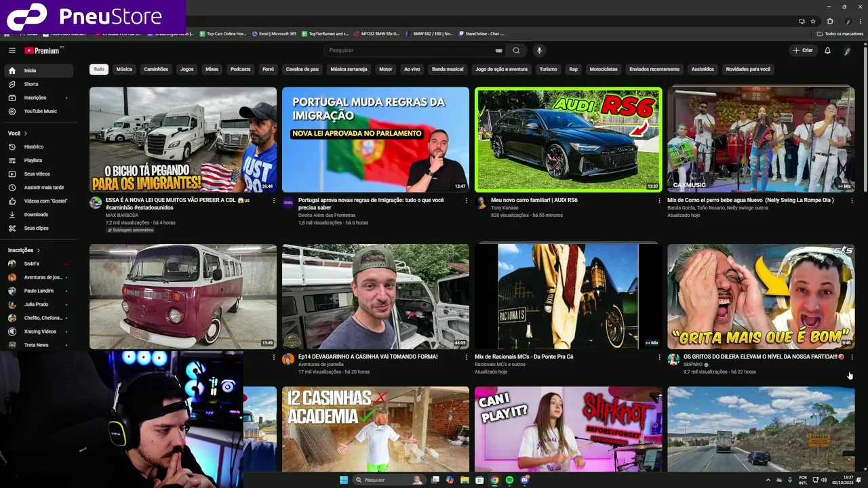The height and width of the screenshot is (488, 868).
Task: Open Histórico in sidebar
Action: (x=39, y=146)
